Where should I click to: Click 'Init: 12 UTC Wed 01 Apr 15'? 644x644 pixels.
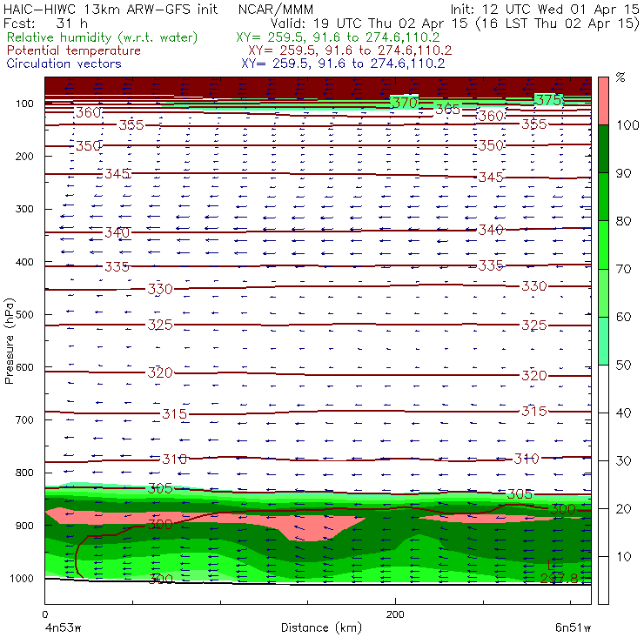click(x=545, y=9)
